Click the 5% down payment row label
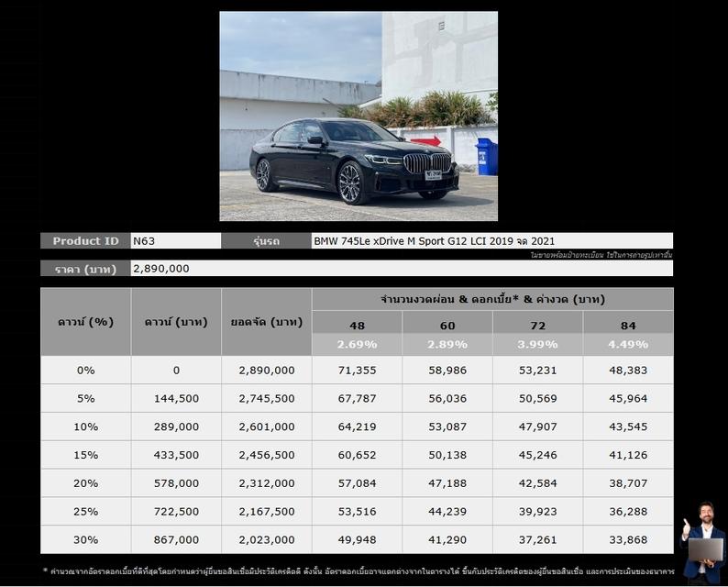The height and width of the screenshot is (587, 728). [85, 398]
